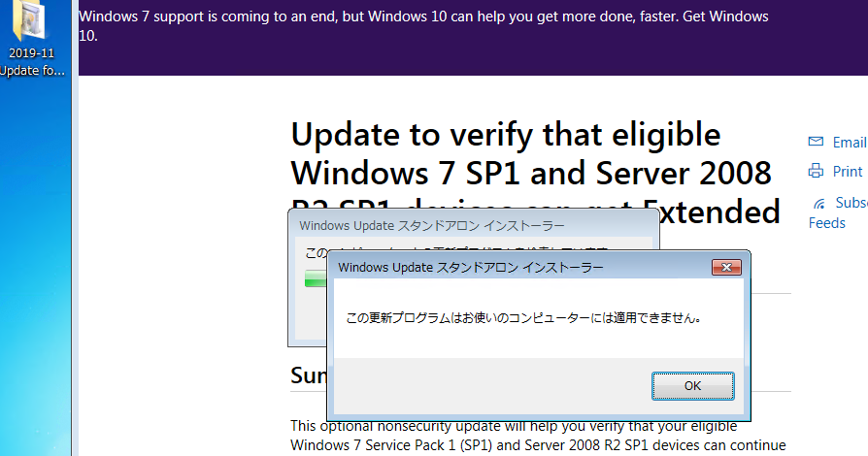Click the Print printer icon
Image resolution: width=868 pixels, height=456 pixels.
click(x=816, y=171)
